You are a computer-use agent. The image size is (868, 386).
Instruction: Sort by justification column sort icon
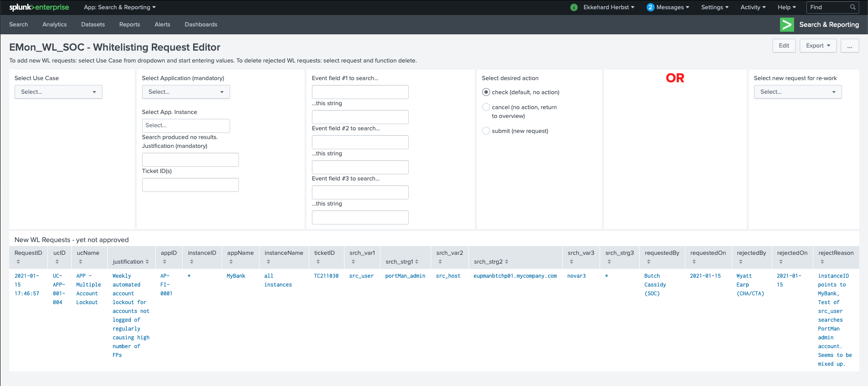point(147,262)
